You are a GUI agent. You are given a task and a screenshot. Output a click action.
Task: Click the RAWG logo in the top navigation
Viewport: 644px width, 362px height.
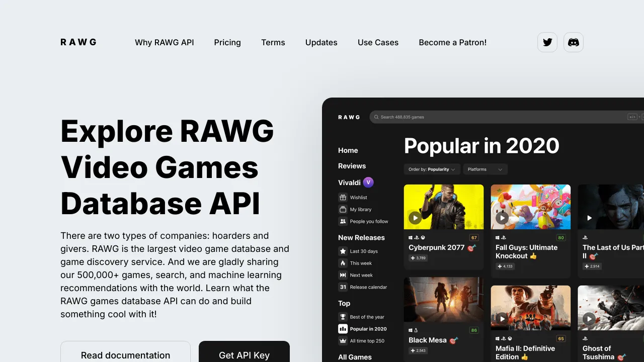[x=78, y=42]
